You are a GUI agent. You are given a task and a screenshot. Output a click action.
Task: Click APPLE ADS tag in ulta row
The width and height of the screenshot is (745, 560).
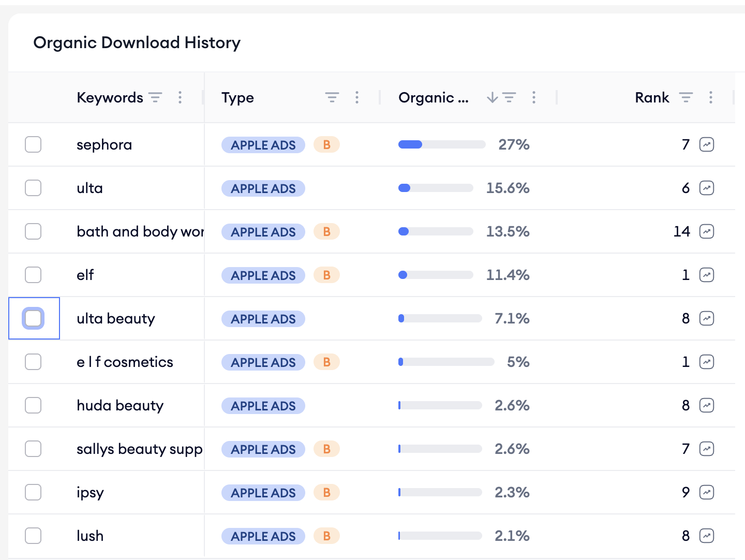(263, 188)
